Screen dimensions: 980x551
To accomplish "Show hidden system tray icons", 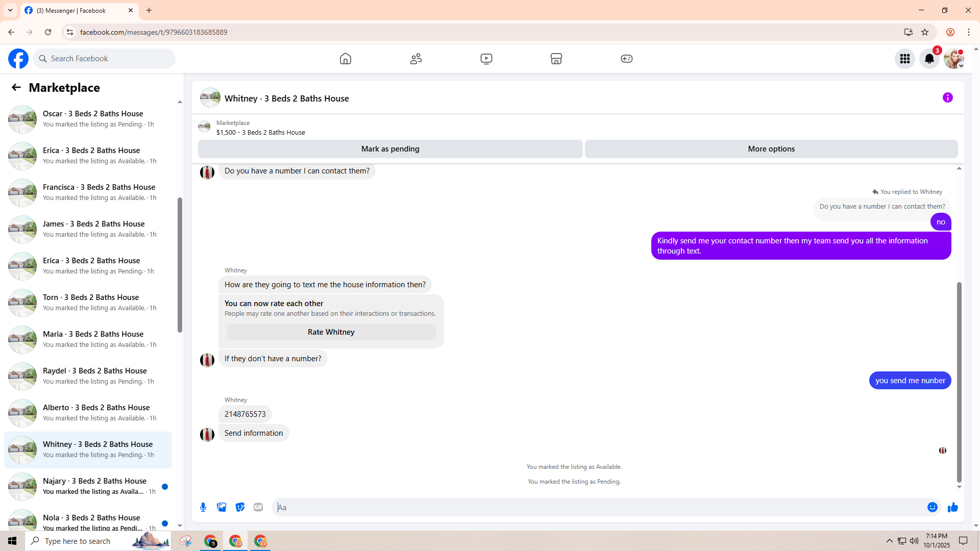I will [x=890, y=541].
